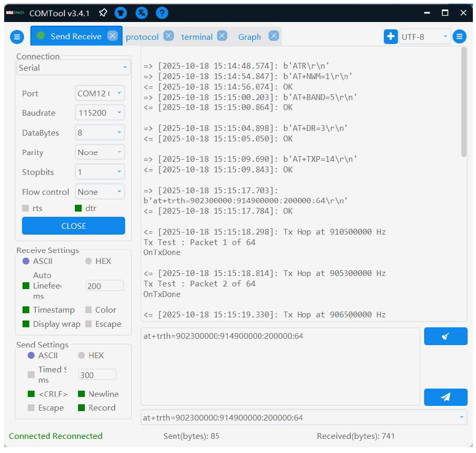Toggle the Timestamp checkbox
Image resolution: width=476 pixels, height=453 pixels.
[26, 310]
